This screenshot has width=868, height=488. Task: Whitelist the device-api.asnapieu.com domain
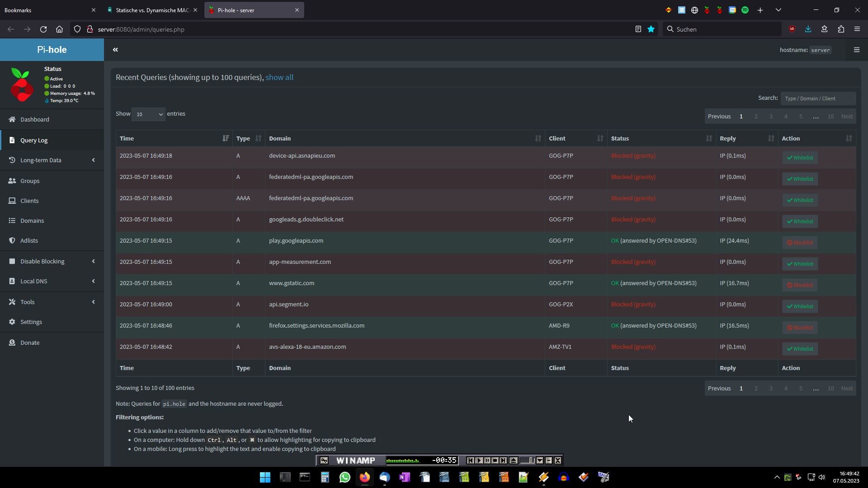(800, 158)
